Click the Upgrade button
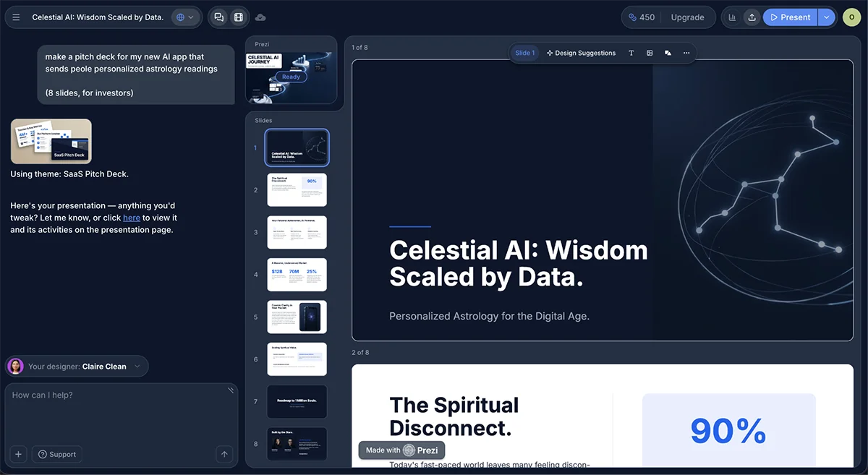868x475 pixels. [x=687, y=17]
